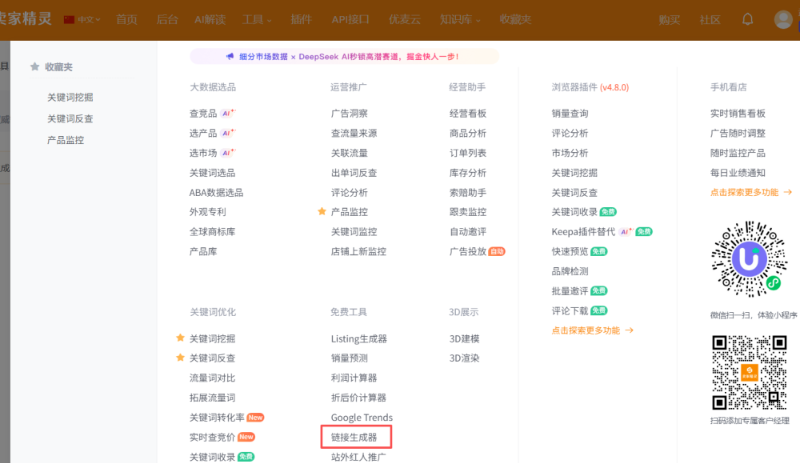The width and height of the screenshot is (800, 463).
Task: Open 收藏夹 in the top navigation
Action: (x=515, y=19)
